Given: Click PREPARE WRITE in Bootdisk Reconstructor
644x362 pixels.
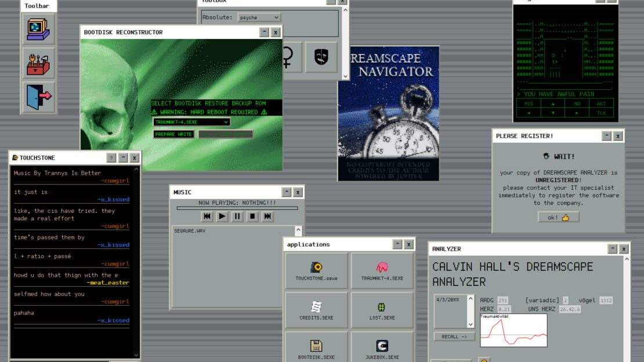Looking at the screenshot, I should pos(173,135).
